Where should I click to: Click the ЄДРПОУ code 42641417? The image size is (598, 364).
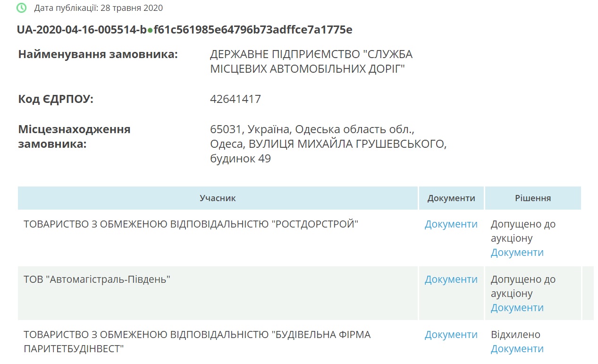pos(236,99)
